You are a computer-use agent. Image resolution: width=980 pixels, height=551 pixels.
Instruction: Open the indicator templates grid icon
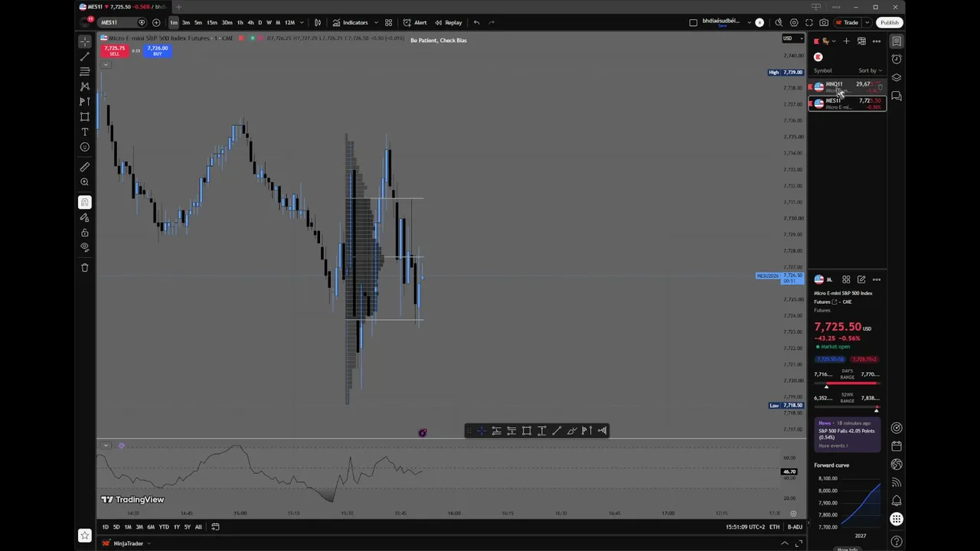click(388, 22)
